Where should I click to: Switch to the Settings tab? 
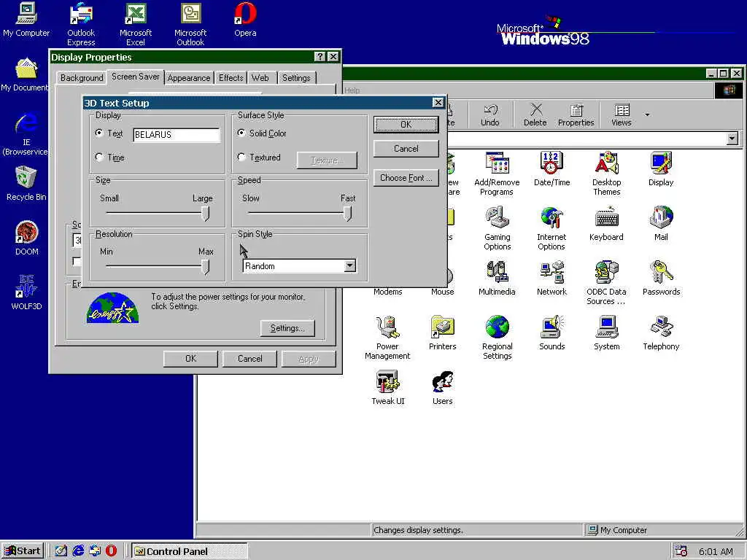[296, 77]
